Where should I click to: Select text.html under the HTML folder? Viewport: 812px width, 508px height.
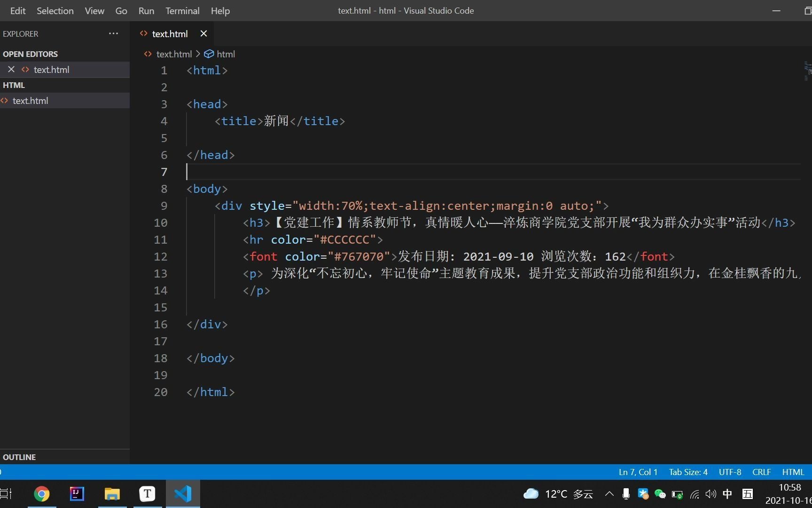[31, 100]
